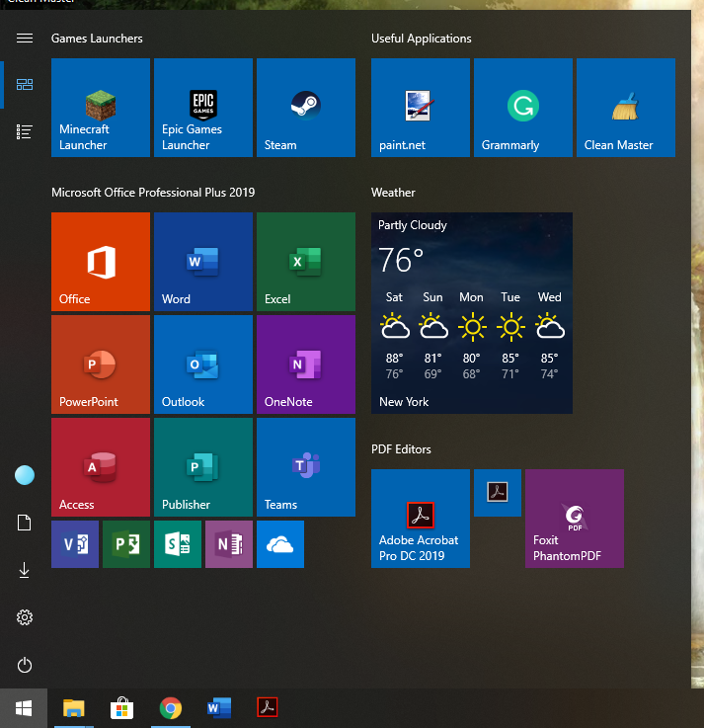Open the orange Office tile
The image size is (704, 728).
(x=101, y=262)
